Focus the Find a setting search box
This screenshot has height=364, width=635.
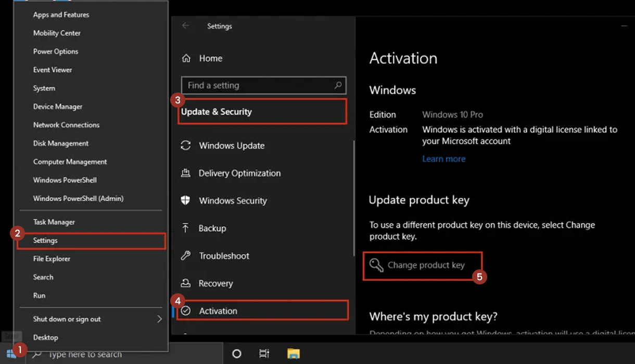click(263, 85)
